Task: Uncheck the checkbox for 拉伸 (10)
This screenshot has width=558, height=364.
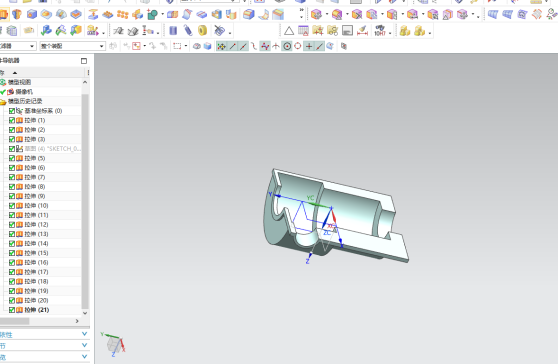Action: tap(12, 206)
